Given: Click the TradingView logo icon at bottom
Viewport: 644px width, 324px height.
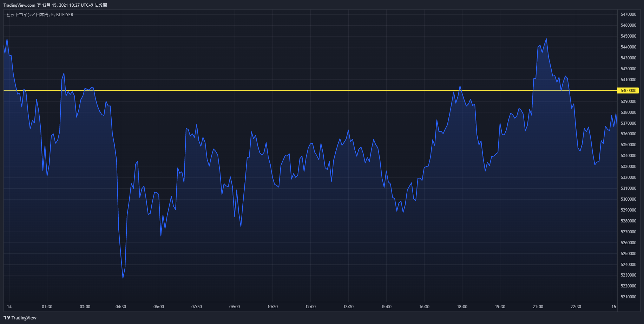Looking at the screenshot, I should click(7, 318).
